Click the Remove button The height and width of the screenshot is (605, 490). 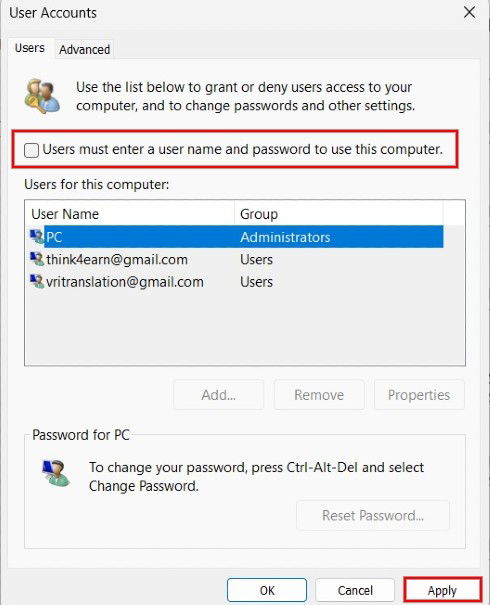[x=319, y=395]
